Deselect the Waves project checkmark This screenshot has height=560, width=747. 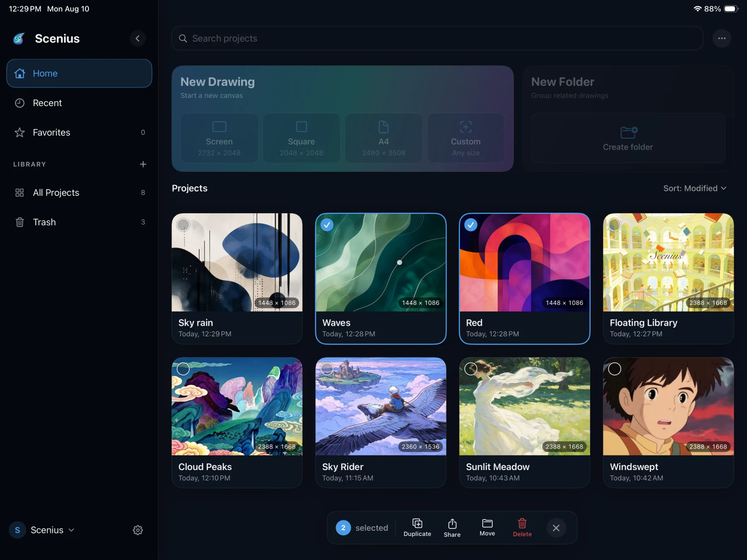coord(327,225)
